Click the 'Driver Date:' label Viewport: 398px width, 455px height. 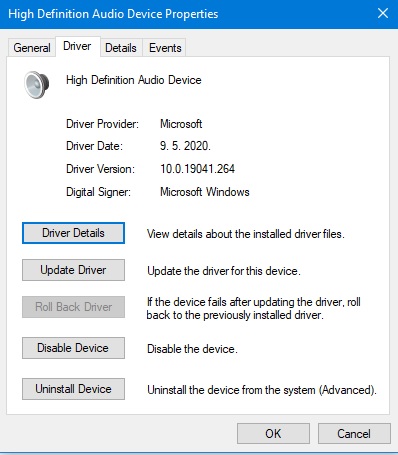coord(94,146)
